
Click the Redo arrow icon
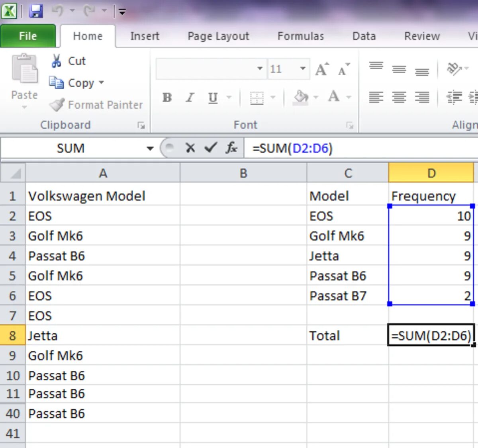click(89, 11)
